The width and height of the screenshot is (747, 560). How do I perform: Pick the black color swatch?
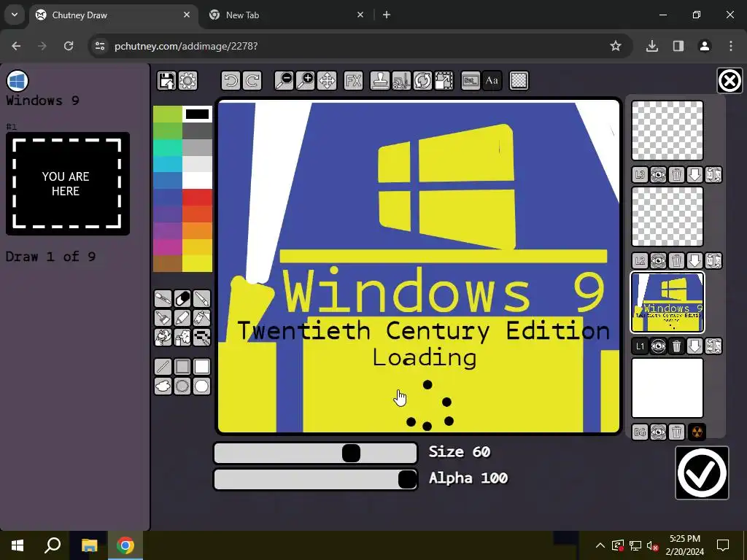pyautogui.click(x=197, y=114)
